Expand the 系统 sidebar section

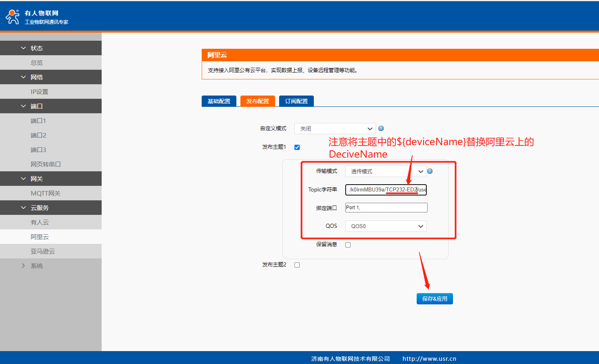pyautogui.click(x=51, y=266)
